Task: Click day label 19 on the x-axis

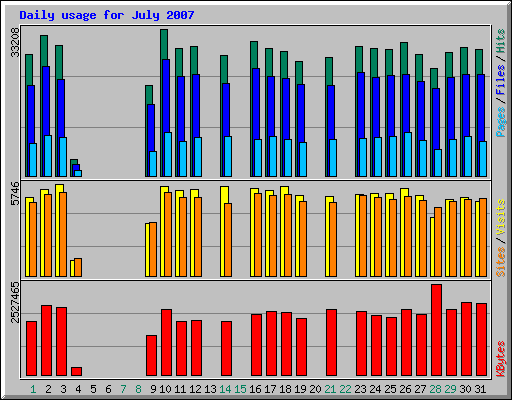Action: point(300,389)
